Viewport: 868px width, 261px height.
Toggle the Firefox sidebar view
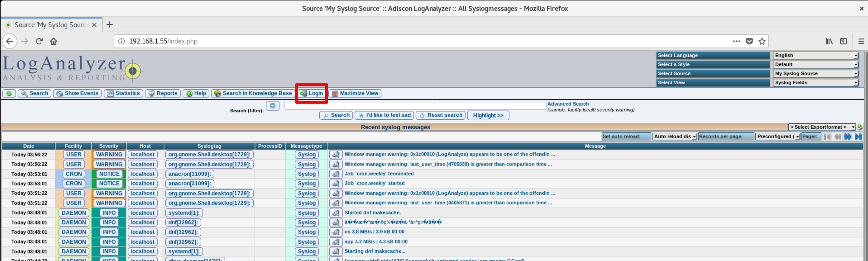[x=843, y=41]
